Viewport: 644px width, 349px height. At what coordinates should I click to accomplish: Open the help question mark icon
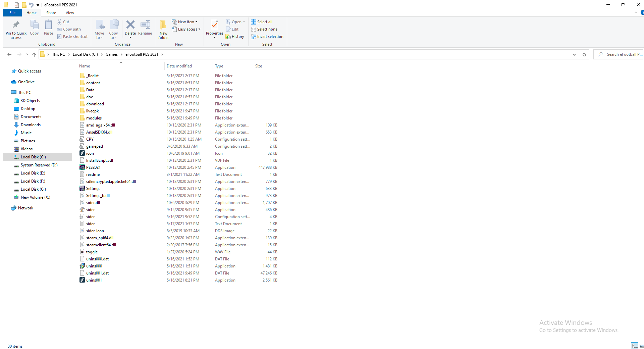click(x=642, y=13)
